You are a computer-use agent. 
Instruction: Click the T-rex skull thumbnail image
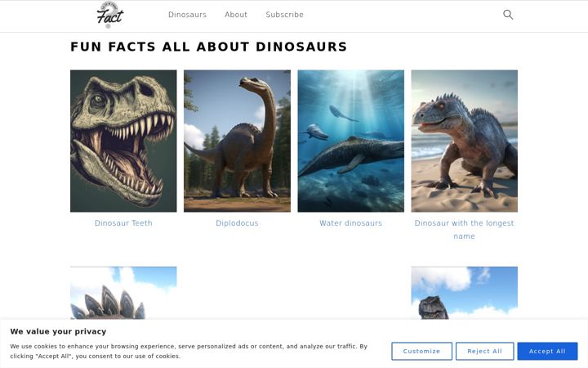coord(123,141)
